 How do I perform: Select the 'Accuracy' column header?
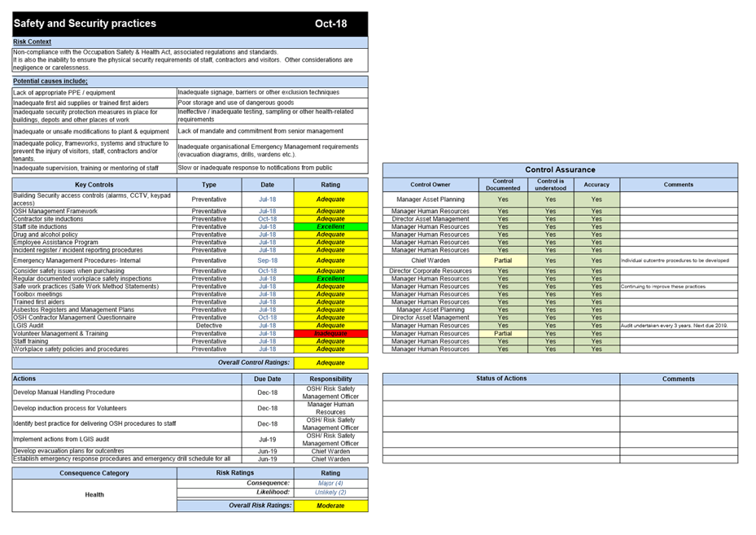click(596, 185)
